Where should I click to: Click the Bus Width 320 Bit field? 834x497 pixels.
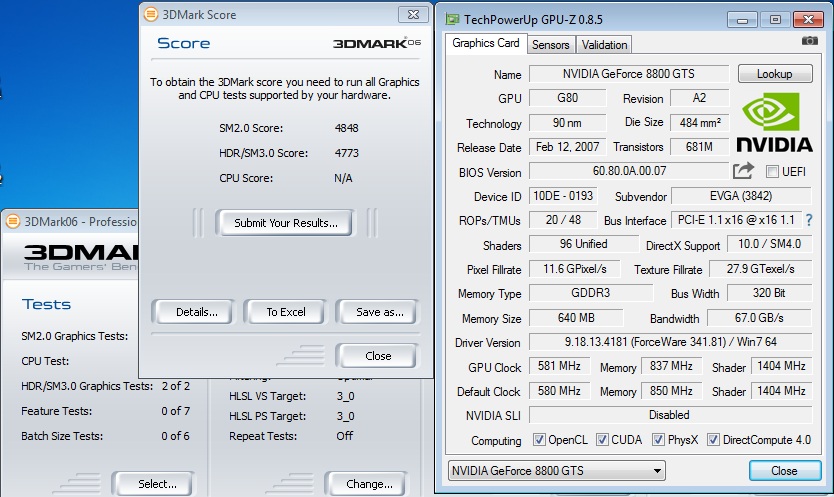[769, 293]
